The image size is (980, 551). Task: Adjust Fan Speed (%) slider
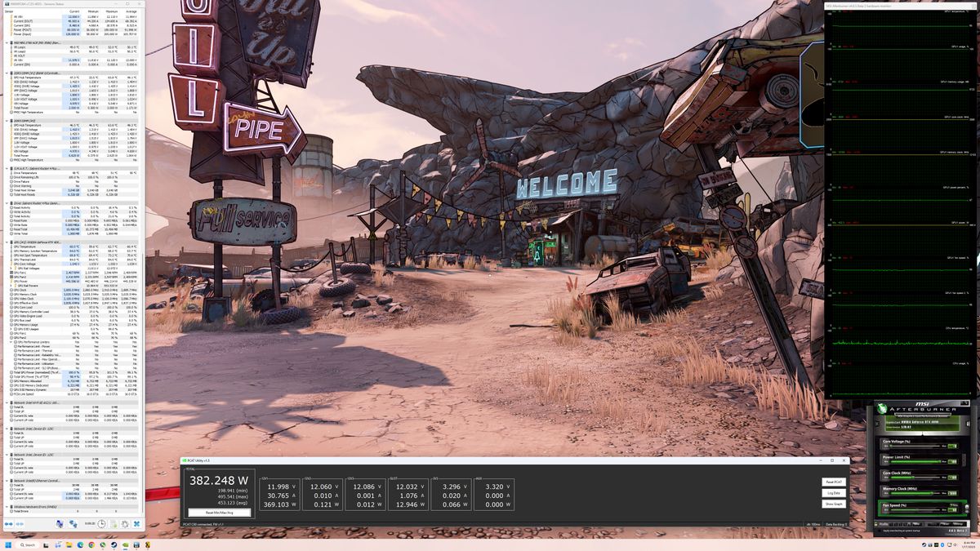coord(915,510)
